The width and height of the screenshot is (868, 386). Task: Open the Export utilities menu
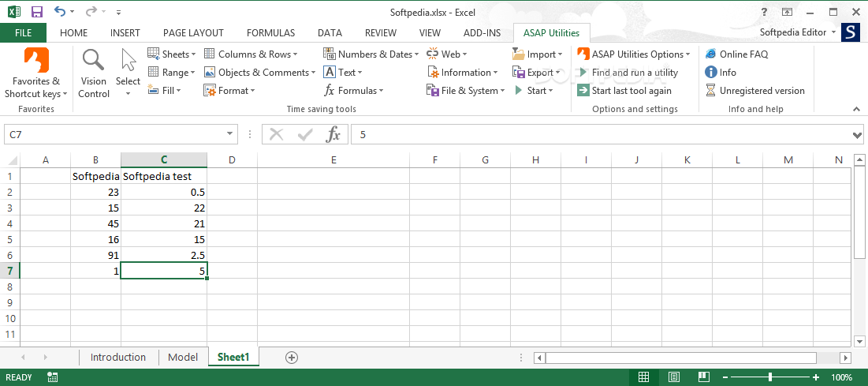click(x=536, y=73)
